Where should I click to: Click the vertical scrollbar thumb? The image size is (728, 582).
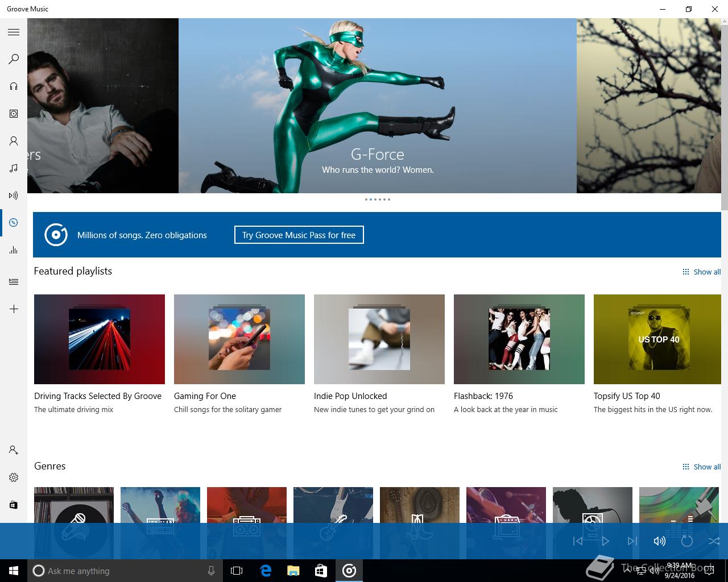(x=725, y=117)
